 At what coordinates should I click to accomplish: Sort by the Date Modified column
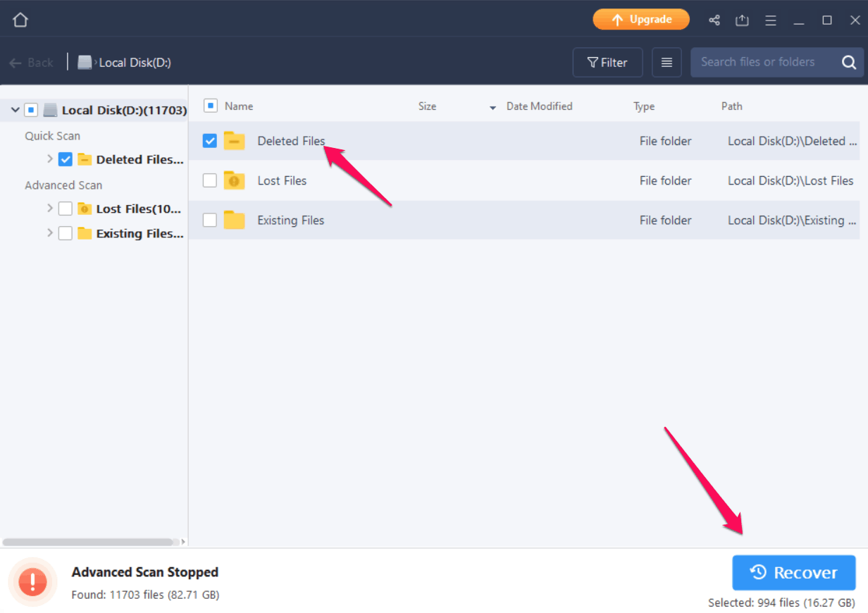coord(540,106)
